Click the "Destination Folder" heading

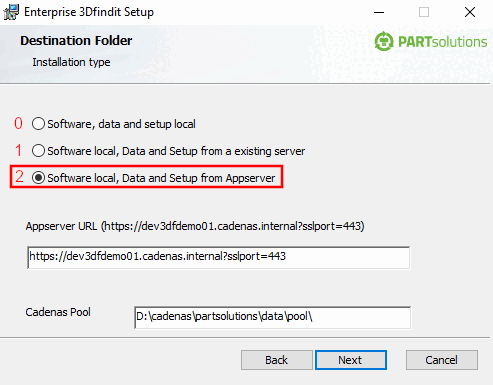tap(76, 41)
